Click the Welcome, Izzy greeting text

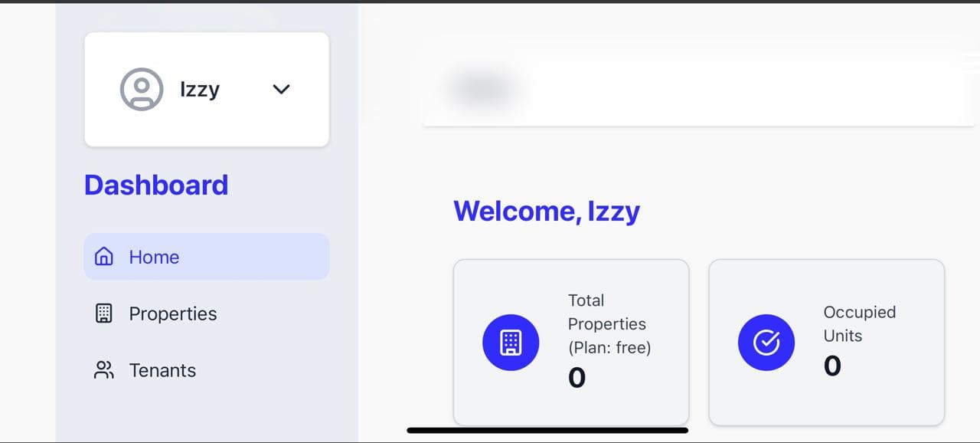[x=547, y=211]
